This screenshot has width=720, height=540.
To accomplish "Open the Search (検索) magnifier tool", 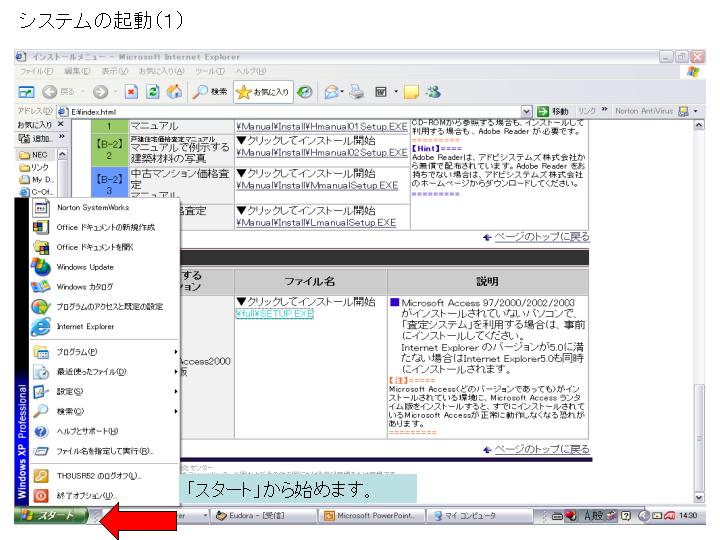I will [x=210, y=92].
